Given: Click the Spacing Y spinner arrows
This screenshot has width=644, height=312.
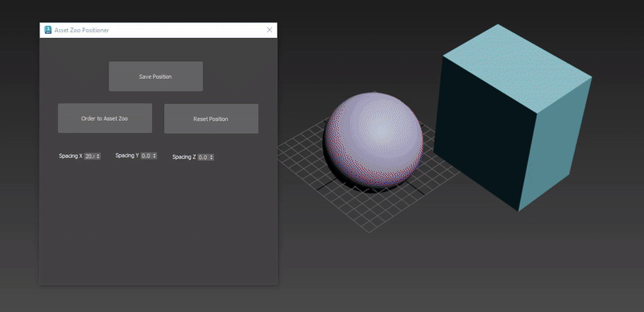Looking at the screenshot, I should (155, 156).
